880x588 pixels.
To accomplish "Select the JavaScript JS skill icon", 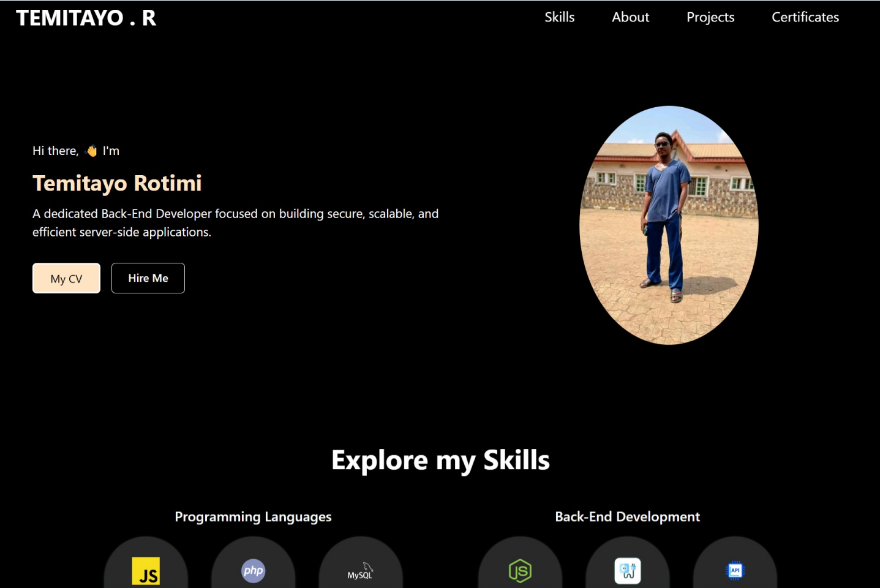I will click(x=146, y=571).
